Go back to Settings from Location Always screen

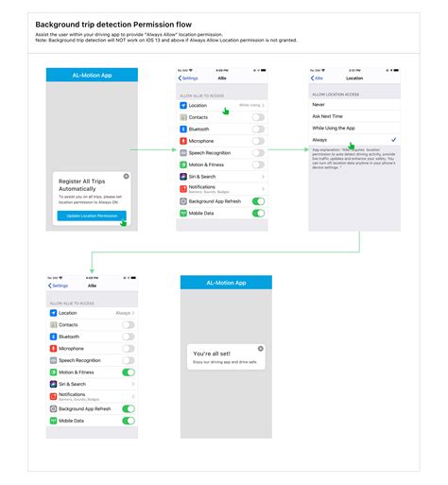[58, 286]
